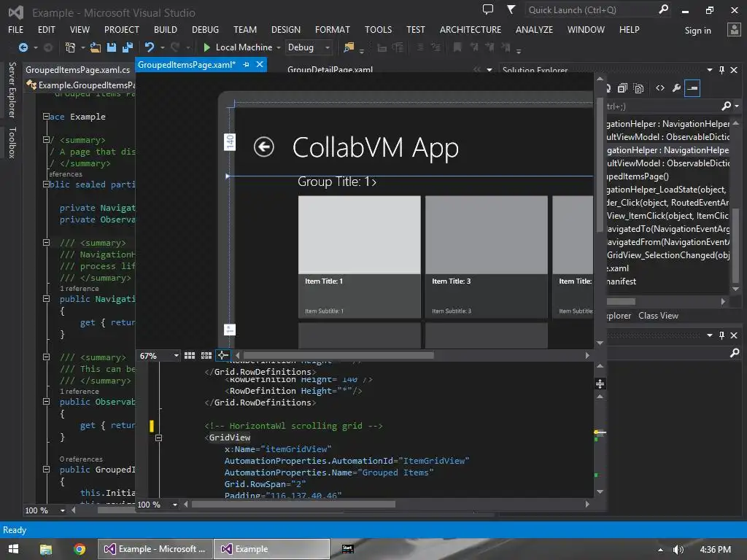This screenshot has height=560, width=747.
Task: Open the Solution Explorer window options dropdown
Action: (x=709, y=70)
